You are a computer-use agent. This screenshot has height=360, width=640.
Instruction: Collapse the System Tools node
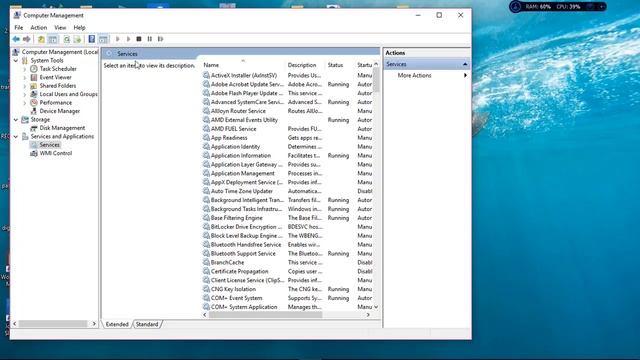tap(16, 60)
